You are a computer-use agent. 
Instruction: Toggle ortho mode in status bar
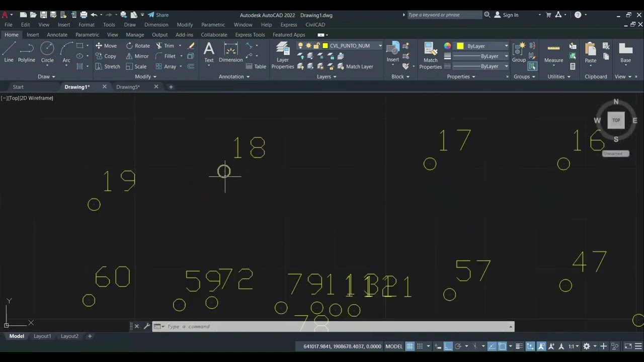[448, 346]
